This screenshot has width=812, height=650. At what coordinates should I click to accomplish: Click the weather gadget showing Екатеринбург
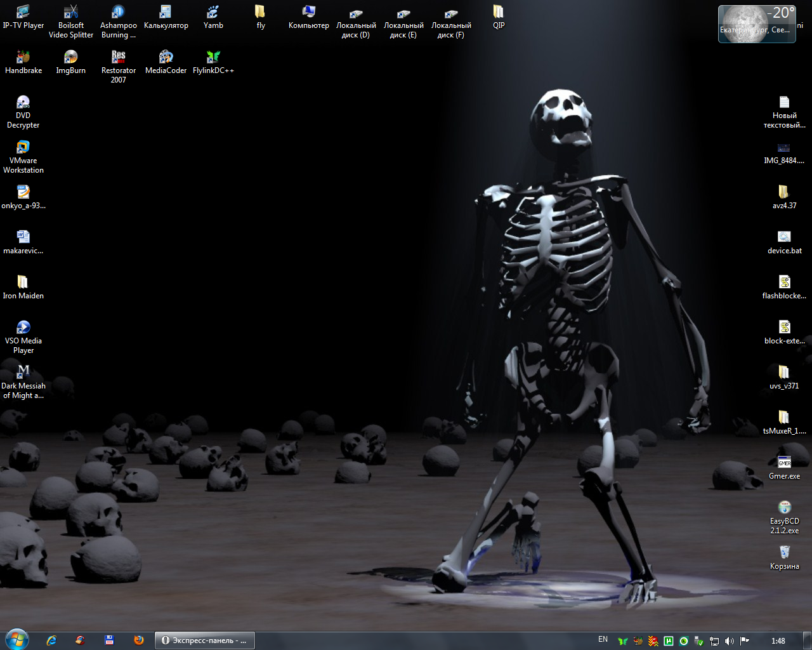[757, 24]
